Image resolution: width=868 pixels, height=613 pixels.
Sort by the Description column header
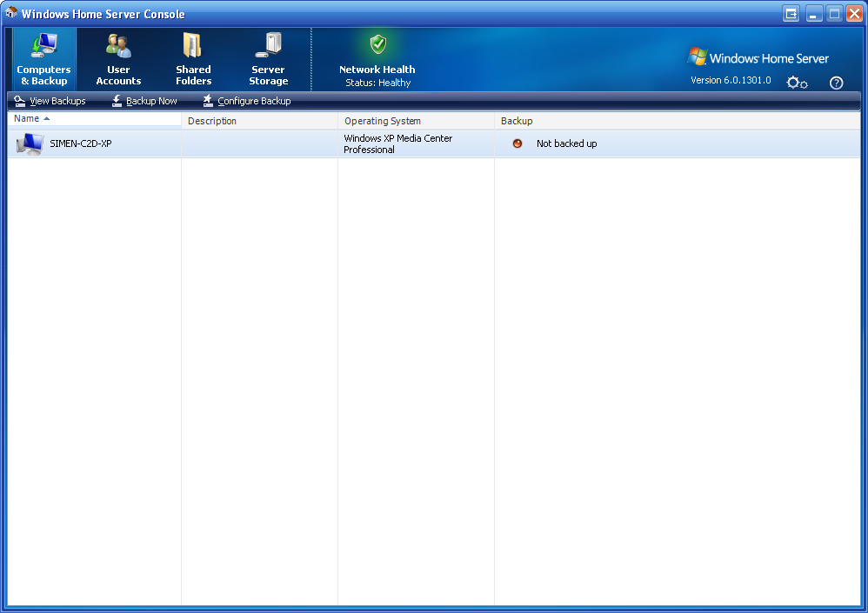259,121
